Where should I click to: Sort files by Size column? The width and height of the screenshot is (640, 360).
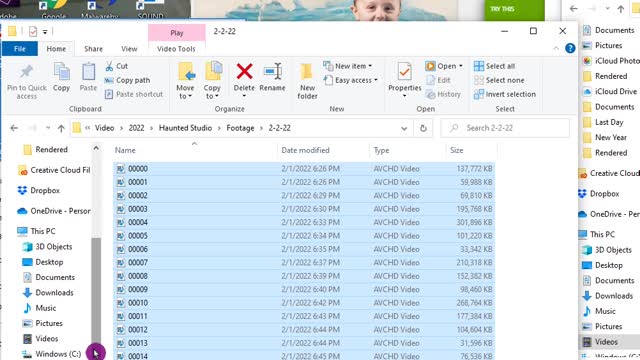pos(471,150)
